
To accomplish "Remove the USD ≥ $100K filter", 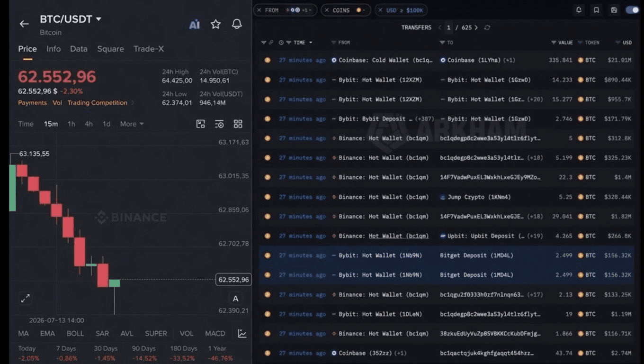I will click(x=381, y=10).
